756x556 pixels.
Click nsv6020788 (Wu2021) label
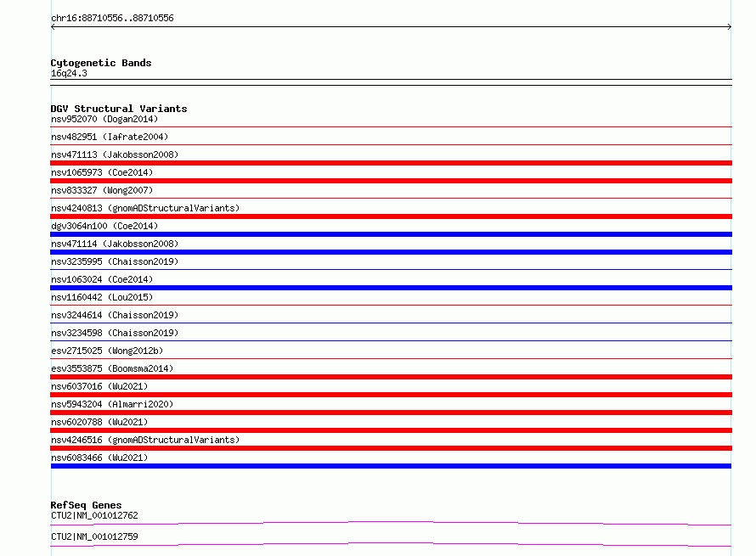[x=99, y=422]
